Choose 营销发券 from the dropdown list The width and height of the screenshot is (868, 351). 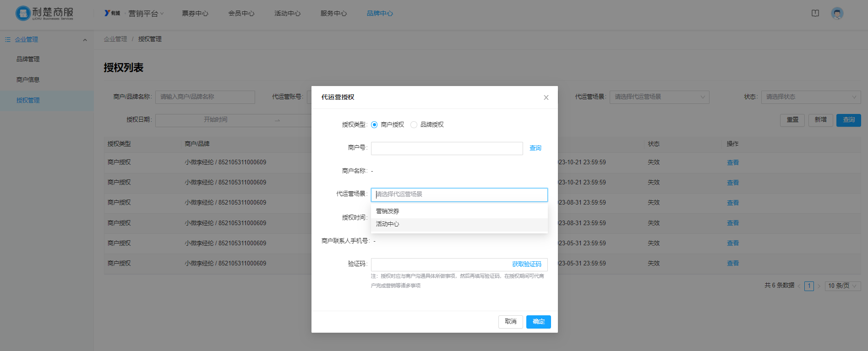pos(459,211)
